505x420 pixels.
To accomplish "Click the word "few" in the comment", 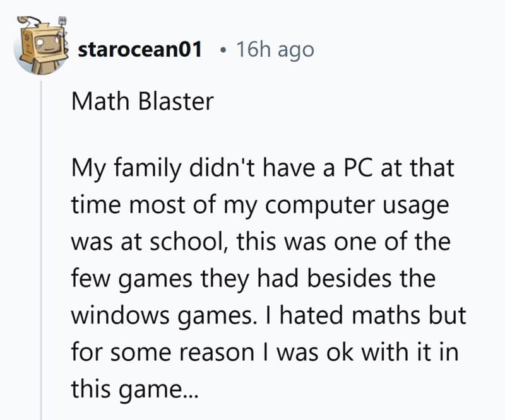I will [90, 277].
